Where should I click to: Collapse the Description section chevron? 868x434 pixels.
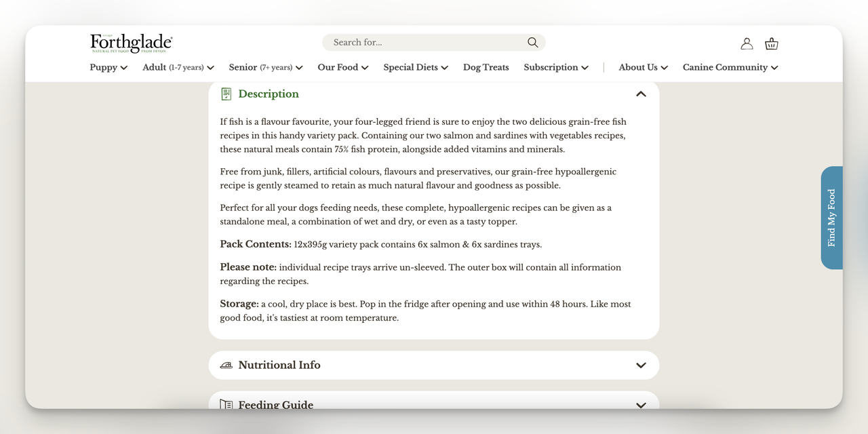pyautogui.click(x=641, y=94)
